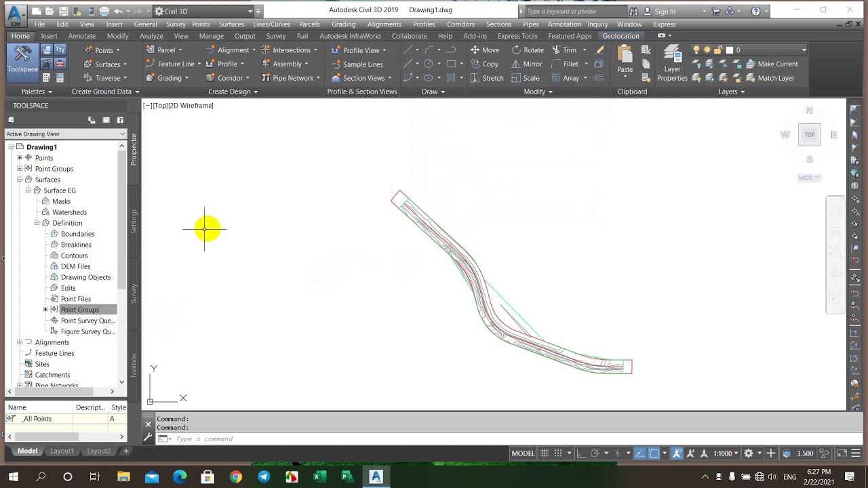The image size is (868, 488).
Task: Select the Trim tool
Action: click(564, 49)
